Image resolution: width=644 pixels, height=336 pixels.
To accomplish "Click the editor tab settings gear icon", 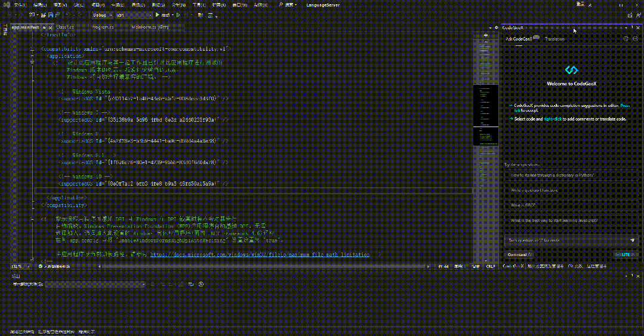I will 496,28.
